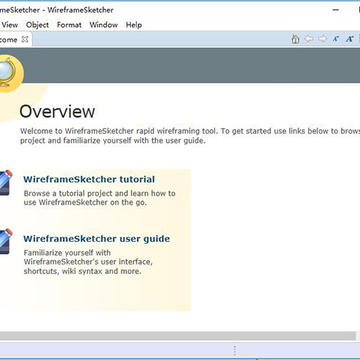
Task: Click the Overview heading
Action: tap(57, 111)
